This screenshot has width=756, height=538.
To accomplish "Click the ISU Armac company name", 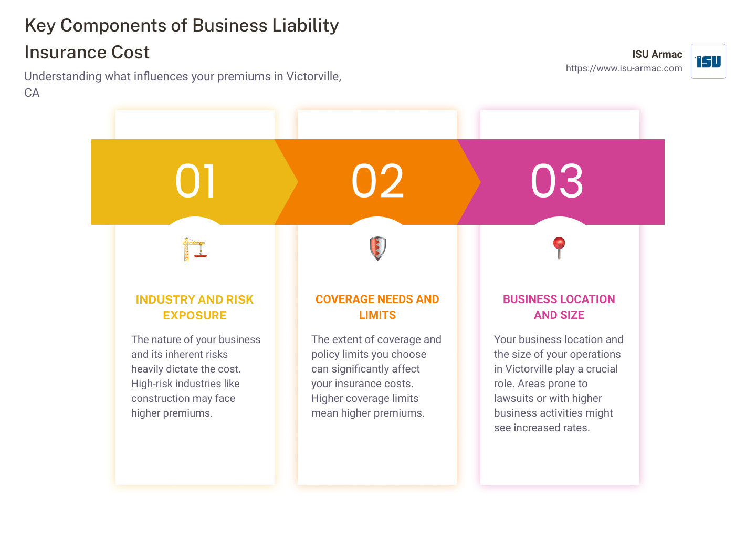I will tap(657, 54).
